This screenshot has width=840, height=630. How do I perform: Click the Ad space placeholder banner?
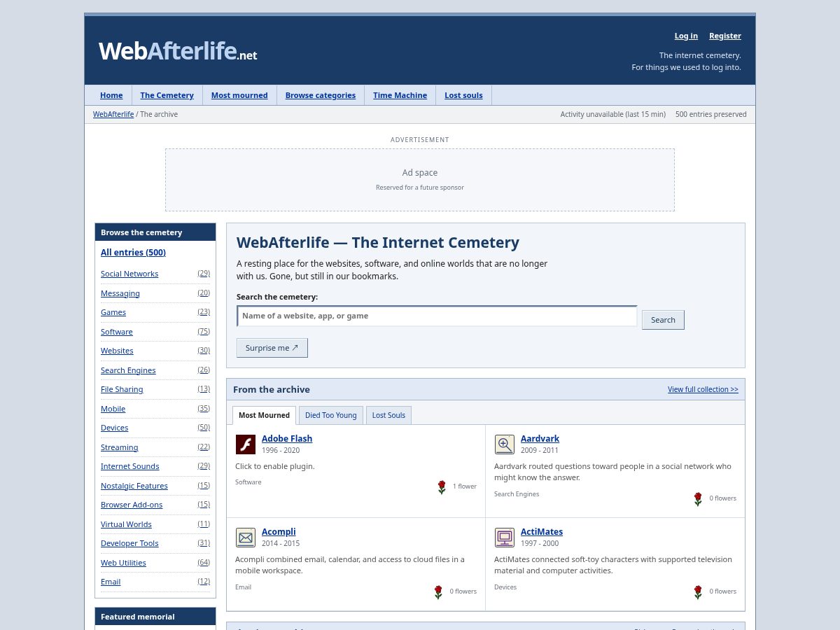(420, 180)
